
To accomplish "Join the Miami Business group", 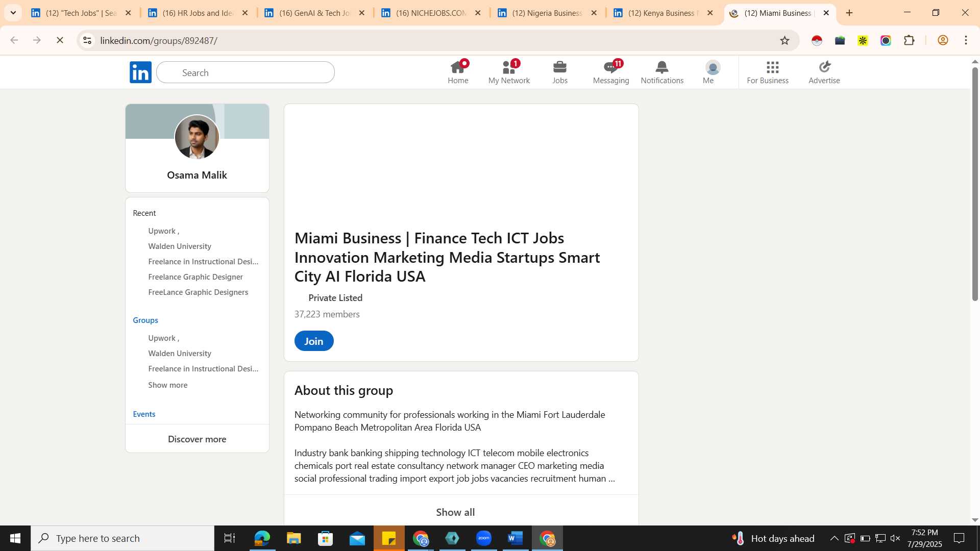I will click(314, 341).
